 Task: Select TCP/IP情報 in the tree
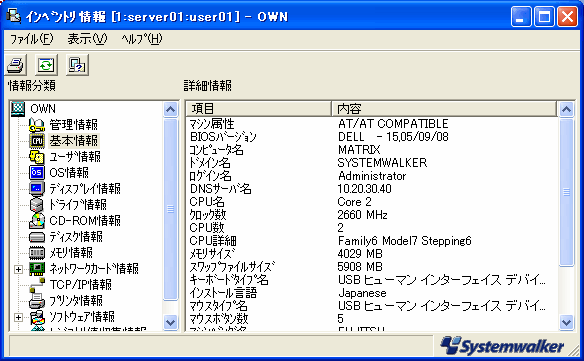coord(80,285)
